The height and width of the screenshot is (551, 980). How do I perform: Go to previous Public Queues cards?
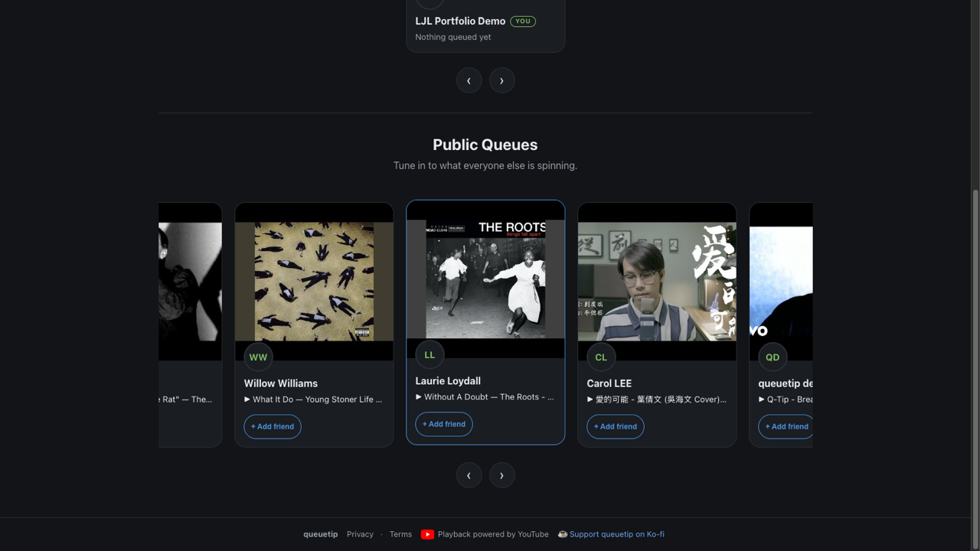tap(469, 475)
